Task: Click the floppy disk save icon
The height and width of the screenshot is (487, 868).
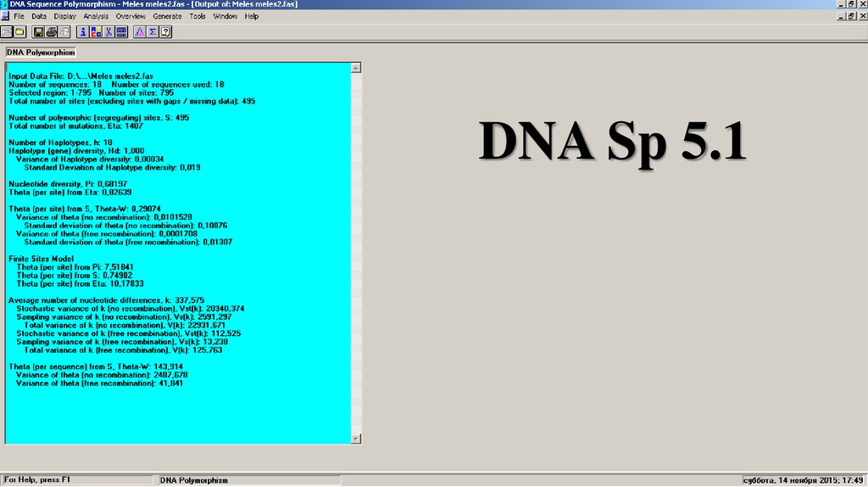Action: (39, 32)
